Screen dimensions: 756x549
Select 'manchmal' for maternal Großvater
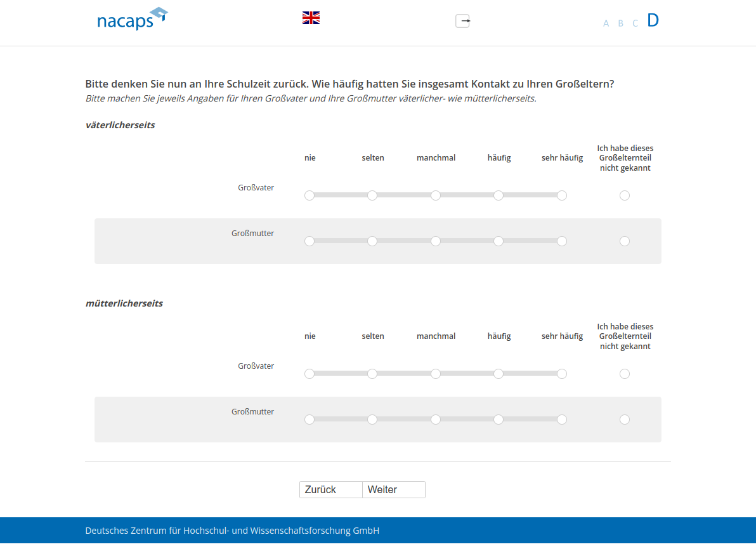point(436,374)
